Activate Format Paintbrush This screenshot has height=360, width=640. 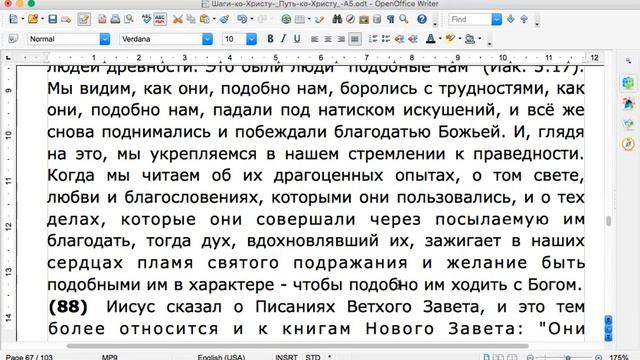(224, 19)
